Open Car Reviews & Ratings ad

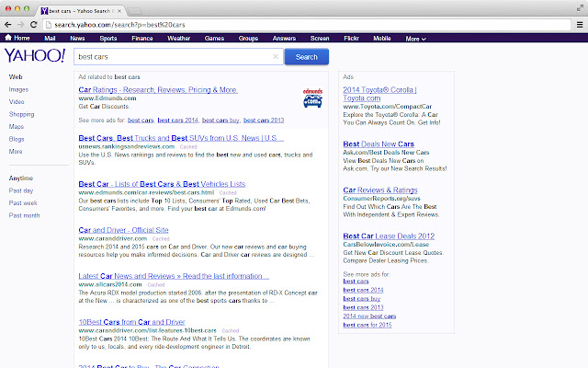379,190
